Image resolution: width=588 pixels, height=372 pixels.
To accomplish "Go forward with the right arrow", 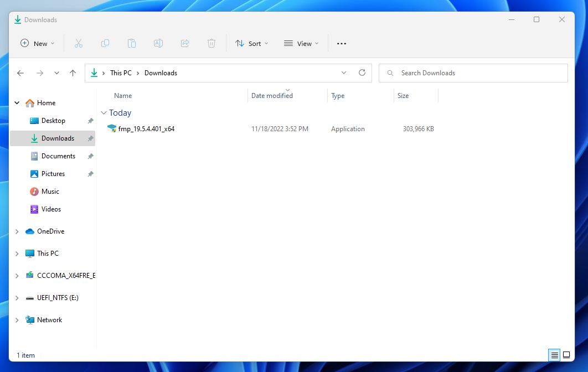I will point(40,73).
